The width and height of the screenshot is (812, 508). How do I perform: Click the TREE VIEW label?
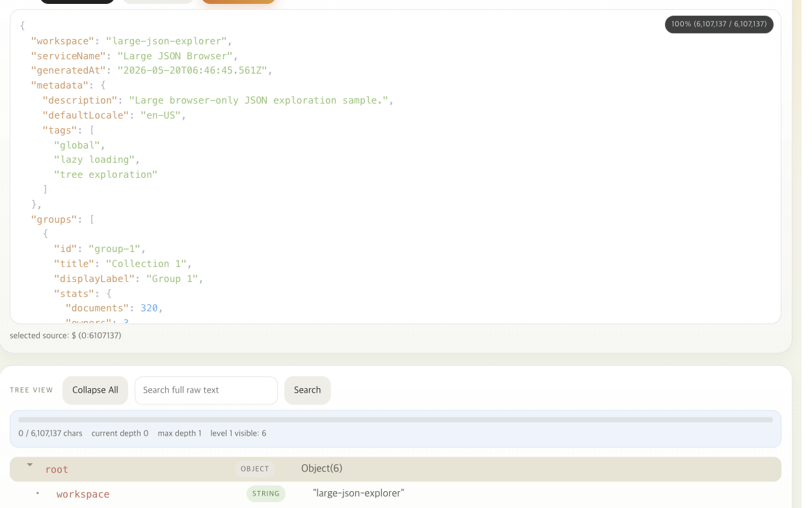tap(31, 390)
